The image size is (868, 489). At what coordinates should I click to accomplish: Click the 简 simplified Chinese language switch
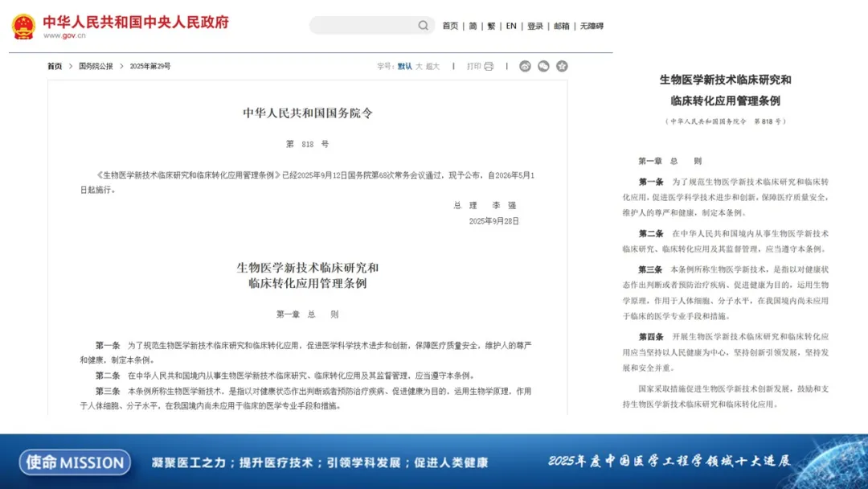(472, 25)
